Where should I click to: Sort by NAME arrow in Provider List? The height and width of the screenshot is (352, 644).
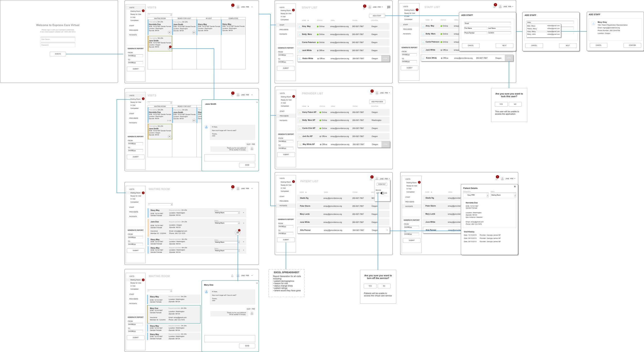308,106
